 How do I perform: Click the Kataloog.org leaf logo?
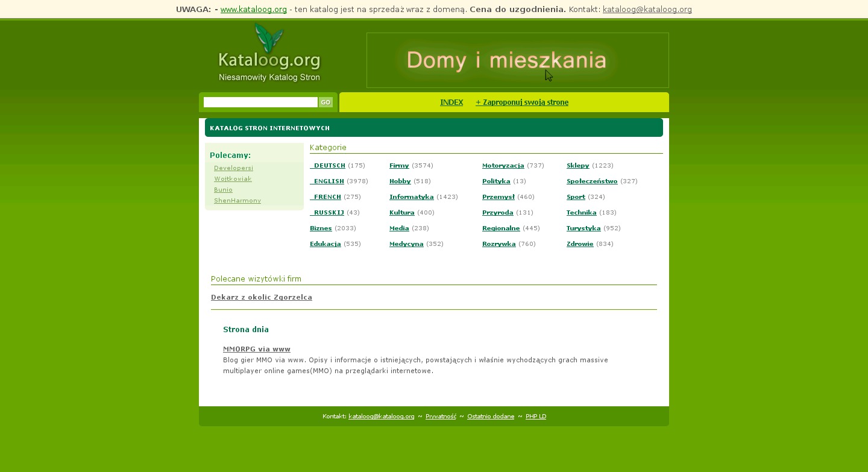(269, 53)
